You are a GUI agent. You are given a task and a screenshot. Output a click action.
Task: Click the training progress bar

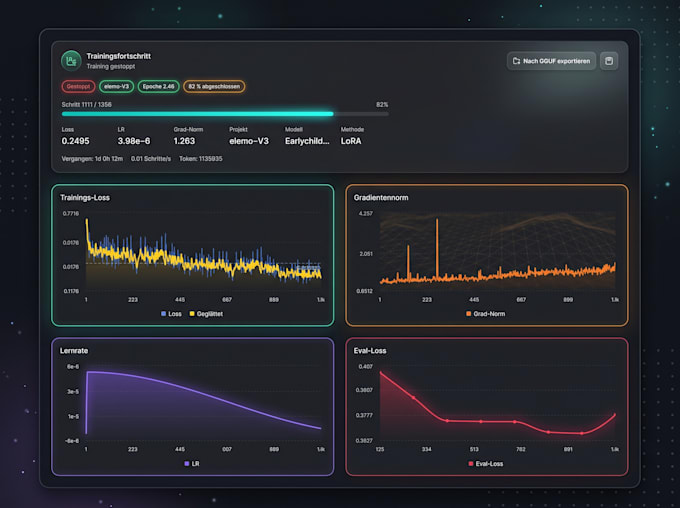click(225, 114)
